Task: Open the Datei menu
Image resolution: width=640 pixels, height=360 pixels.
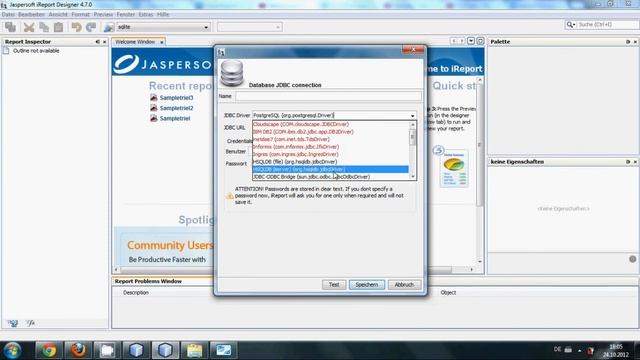Action: coord(8,14)
